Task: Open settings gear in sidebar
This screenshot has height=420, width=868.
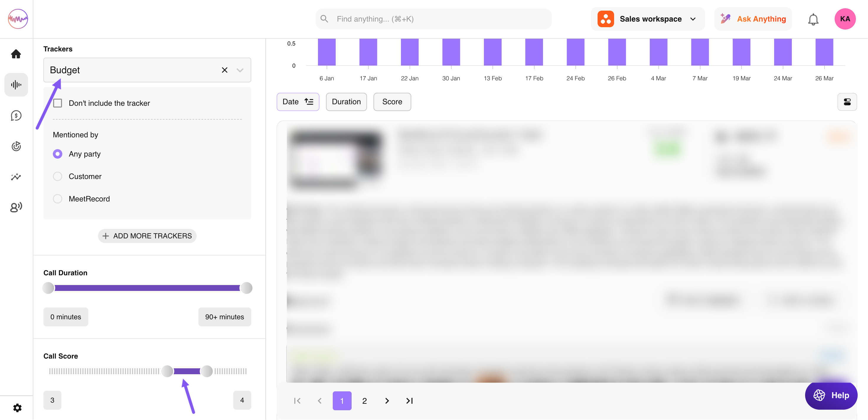Action: (x=17, y=408)
